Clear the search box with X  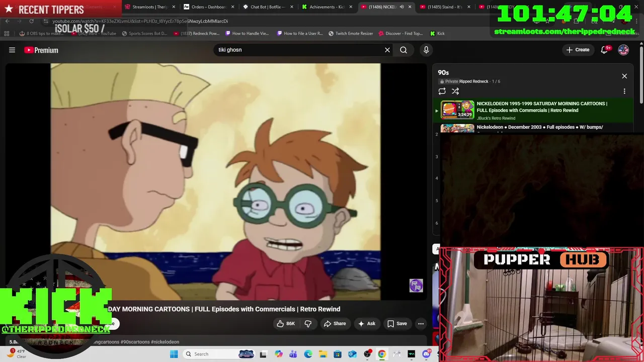(387, 50)
